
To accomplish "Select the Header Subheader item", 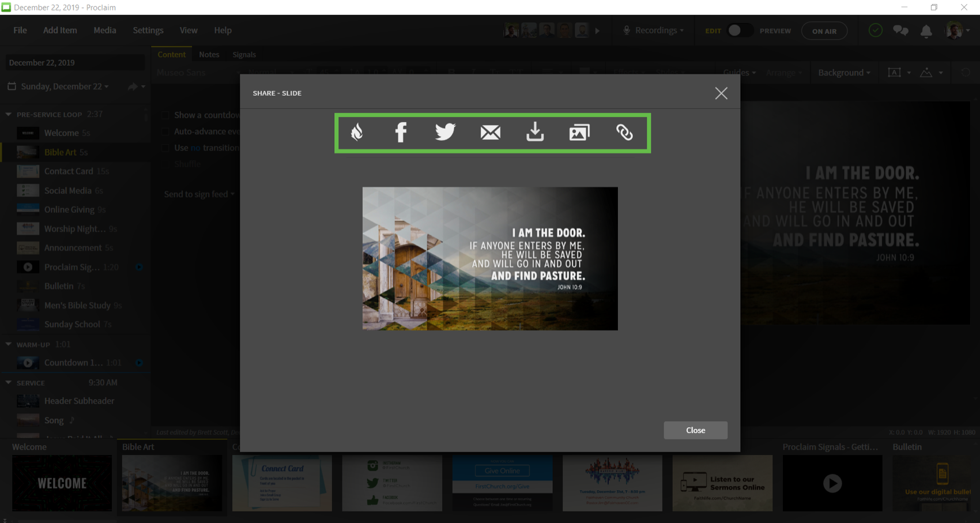I will point(75,401).
